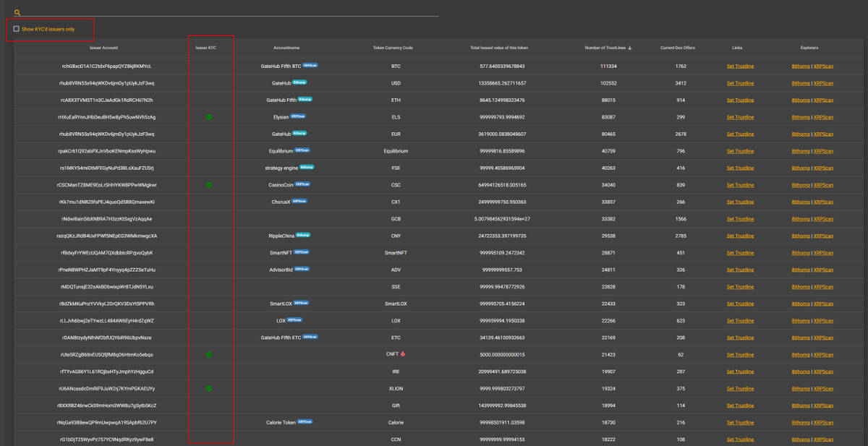Click issuer address rcA8X3TVMST1n3CJeAdGk1RdRCHii7N2h
868x446 pixels.
tap(106, 100)
